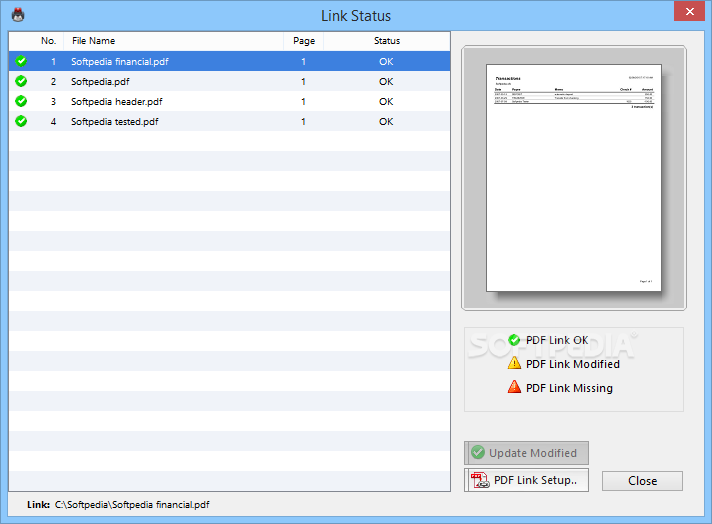Click row number 4 in the list
This screenshot has width=712, height=524.
pyautogui.click(x=54, y=122)
